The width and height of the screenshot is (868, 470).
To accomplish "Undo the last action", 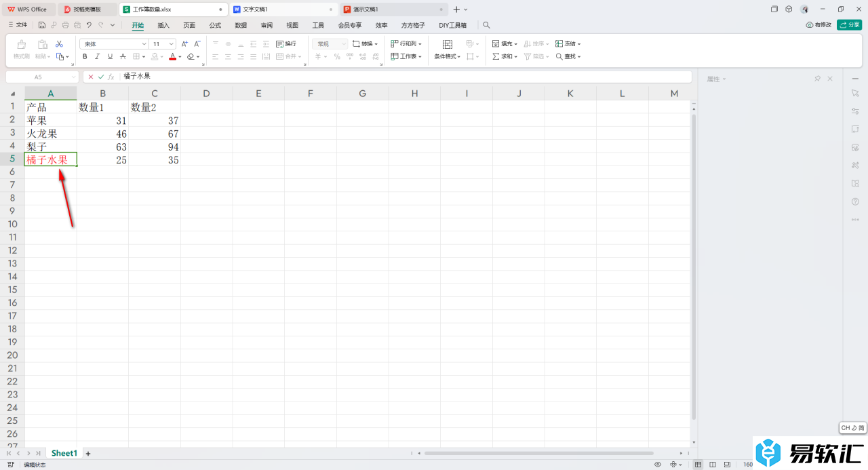I will click(x=89, y=25).
